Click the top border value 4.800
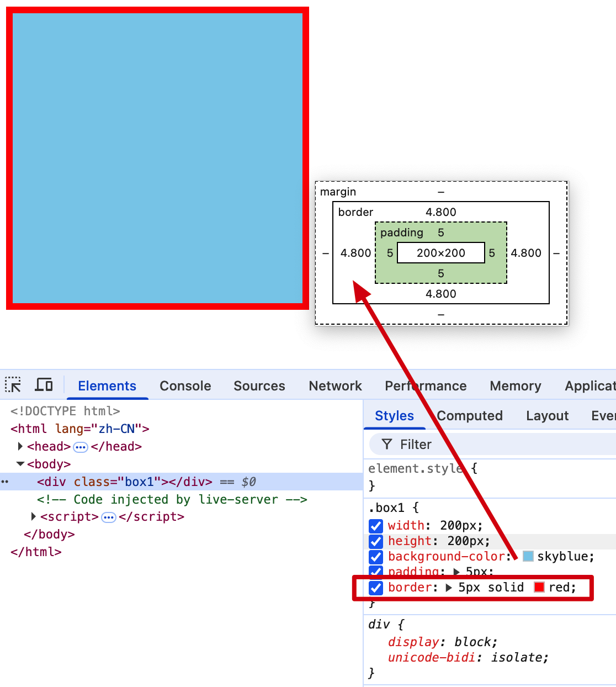This screenshot has height=687, width=616. pyautogui.click(x=441, y=212)
